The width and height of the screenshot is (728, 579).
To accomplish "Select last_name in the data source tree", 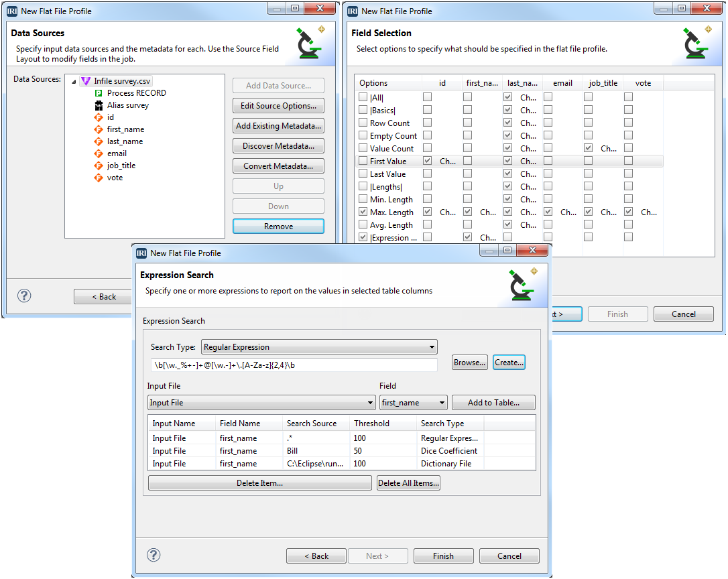I will 125,141.
